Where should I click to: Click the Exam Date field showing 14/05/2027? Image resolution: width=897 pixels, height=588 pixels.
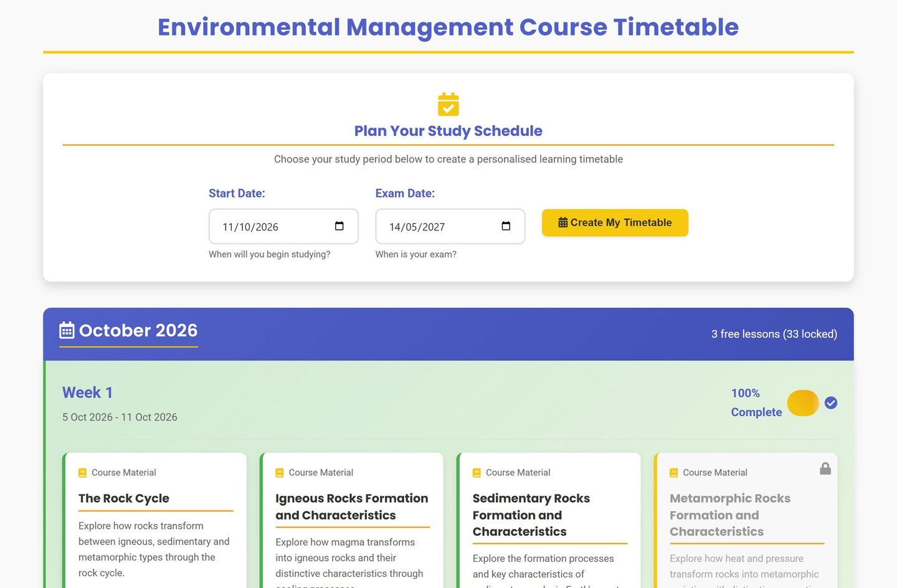click(450, 226)
